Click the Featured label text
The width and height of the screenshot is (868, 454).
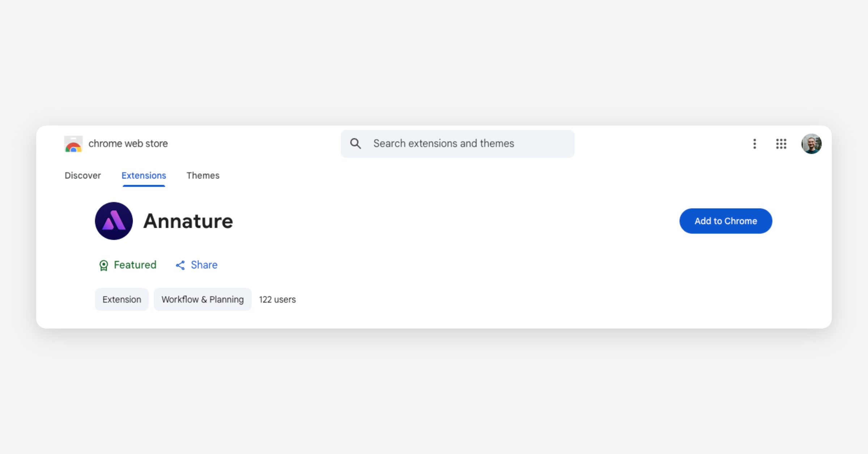[135, 265]
